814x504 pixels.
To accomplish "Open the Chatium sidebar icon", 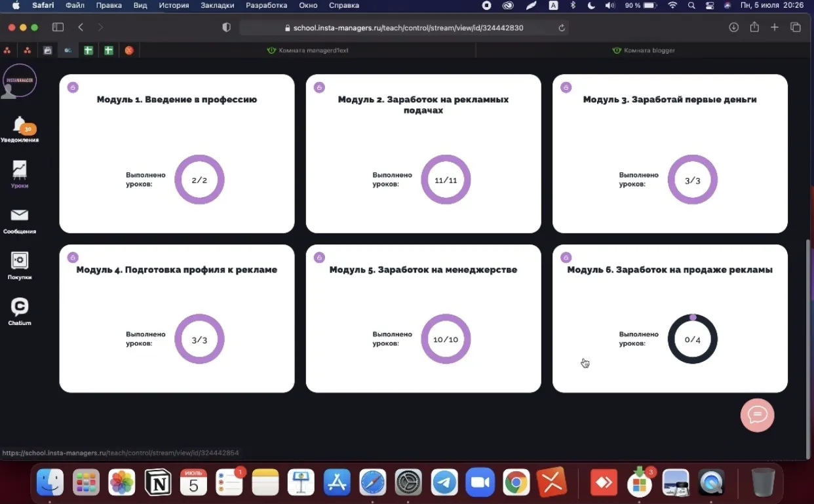I will click(20, 307).
